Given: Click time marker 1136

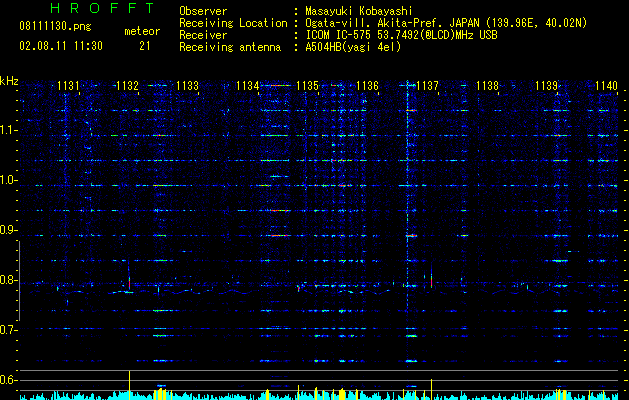Looking at the screenshot, I should 367,86.
